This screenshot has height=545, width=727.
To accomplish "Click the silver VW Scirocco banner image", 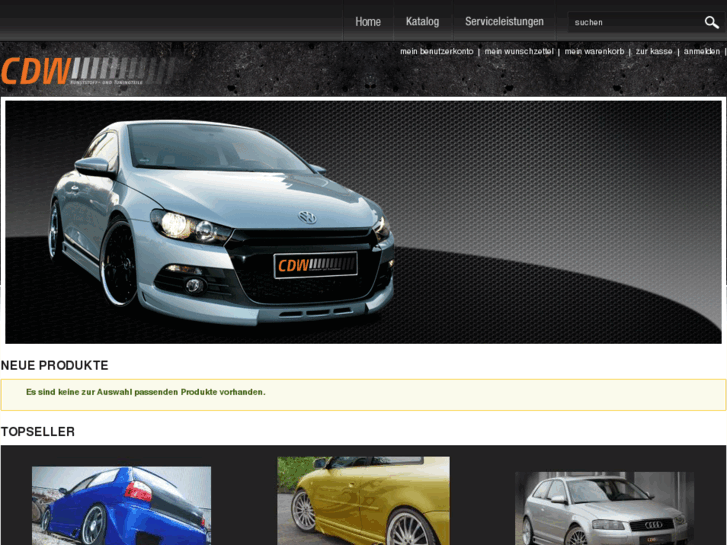I will click(x=364, y=222).
